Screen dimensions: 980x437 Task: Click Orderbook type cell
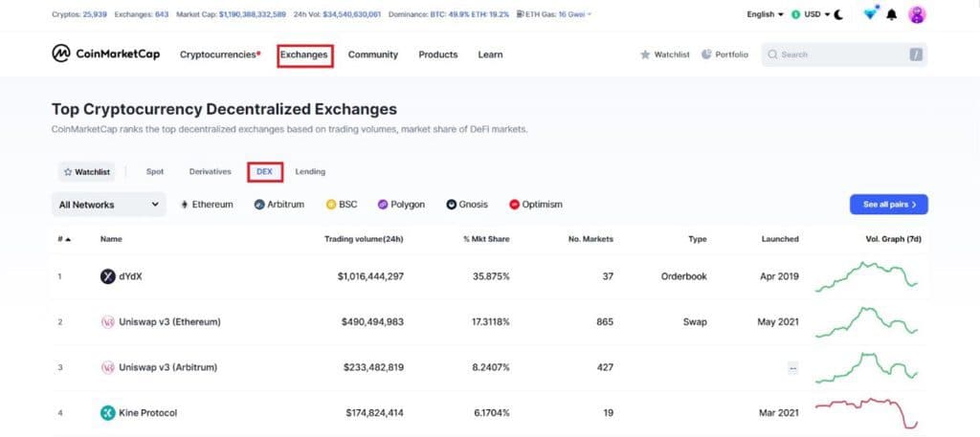pos(683,276)
